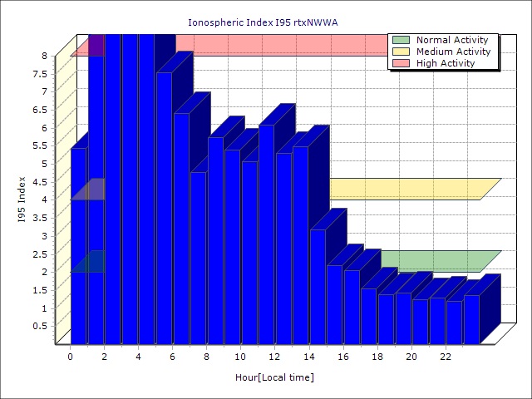Click the pink High Activity band at top
Screen dimensions: 532x399
tap(283, 45)
